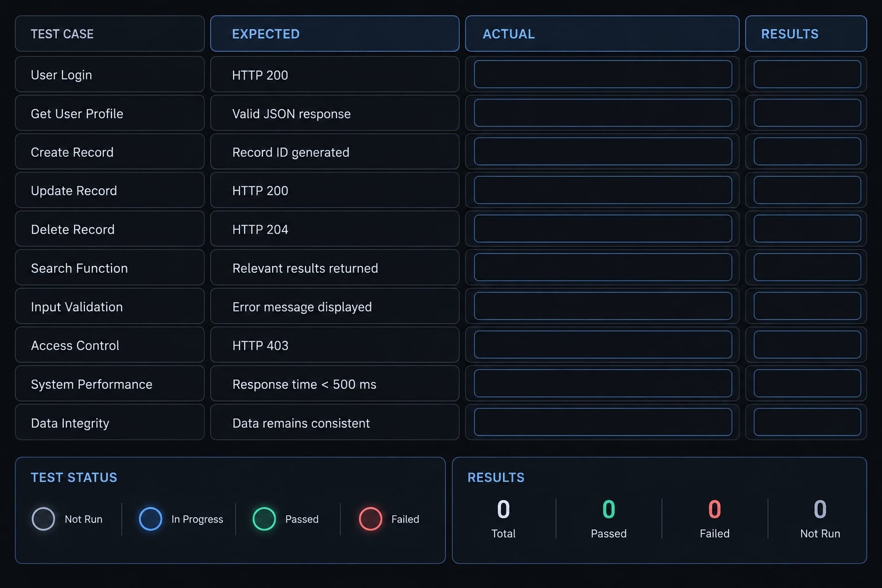Click the Results field for System Performance
Viewport: 882px width, 588px height.
pyautogui.click(x=807, y=383)
